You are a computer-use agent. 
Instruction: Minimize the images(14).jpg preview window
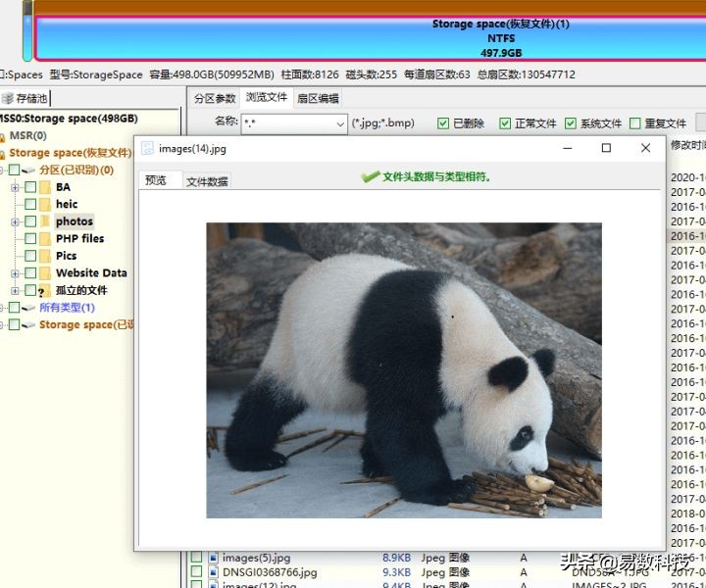[568, 148]
